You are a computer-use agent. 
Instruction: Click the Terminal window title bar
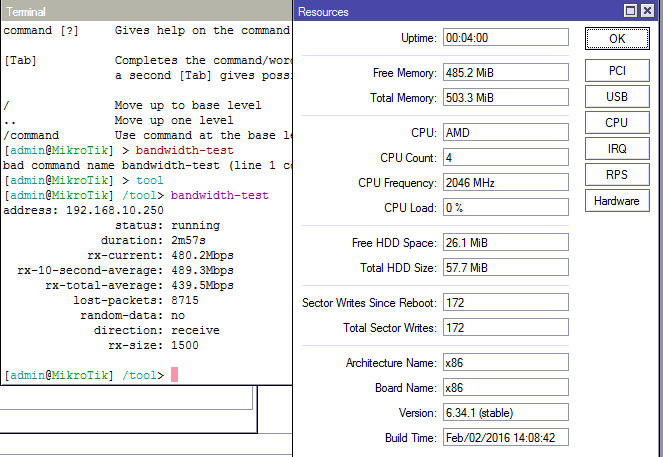point(146,11)
